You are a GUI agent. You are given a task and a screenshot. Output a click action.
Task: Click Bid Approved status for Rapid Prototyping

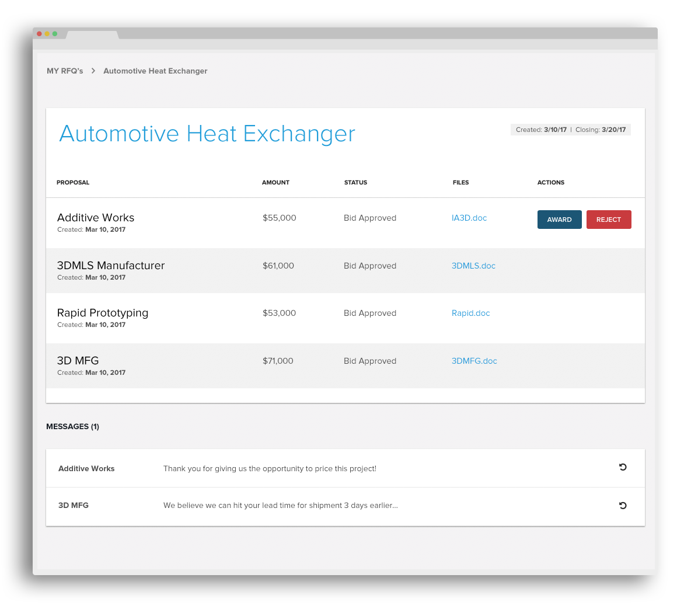pyautogui.click(x=370, y=313)
